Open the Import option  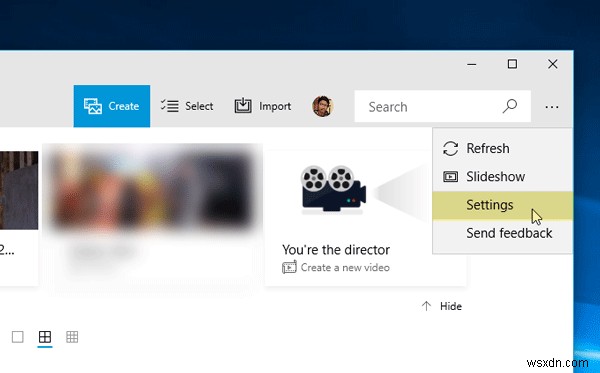coord(262,106)
